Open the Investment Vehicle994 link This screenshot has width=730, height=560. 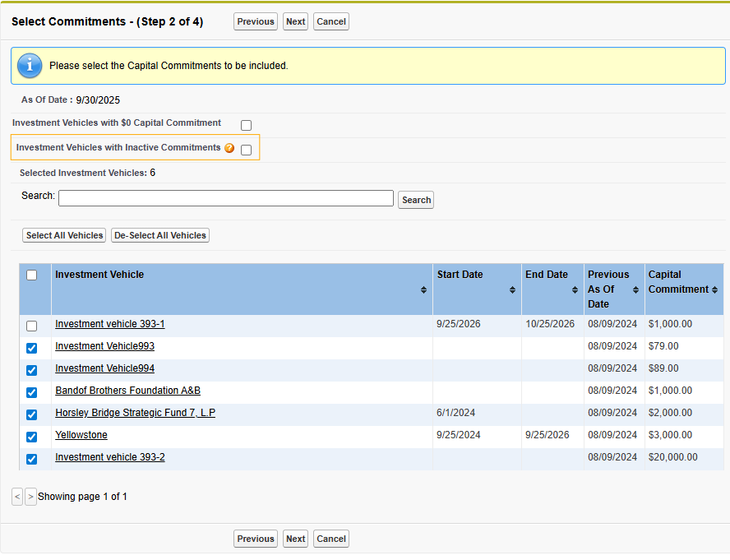pos(104,368)
